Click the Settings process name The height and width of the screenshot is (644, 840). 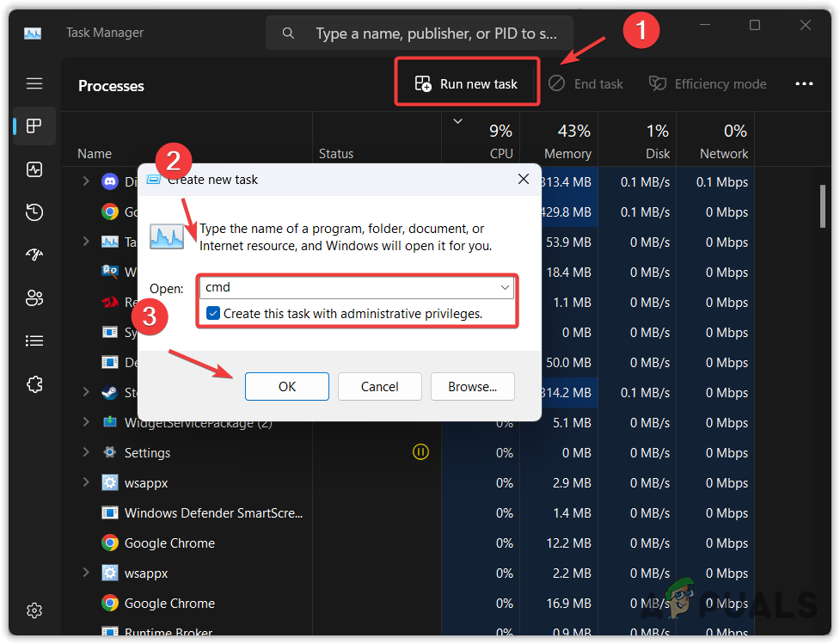[147, 453]
